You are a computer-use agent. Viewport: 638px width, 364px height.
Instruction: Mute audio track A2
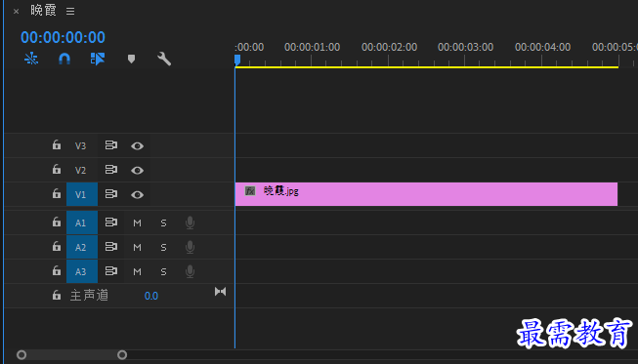pyautogui.click(x=137, y=247)
